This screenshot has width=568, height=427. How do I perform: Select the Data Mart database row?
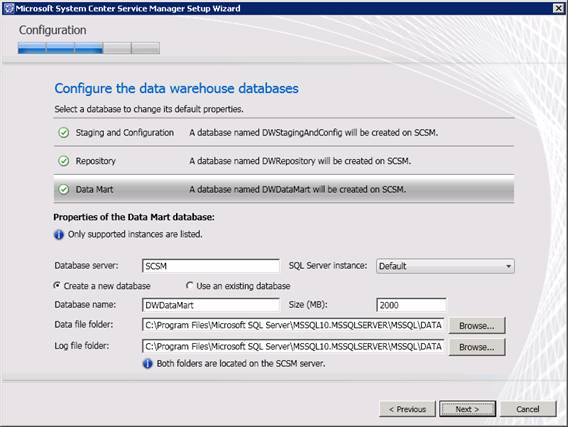click(284, 189)
